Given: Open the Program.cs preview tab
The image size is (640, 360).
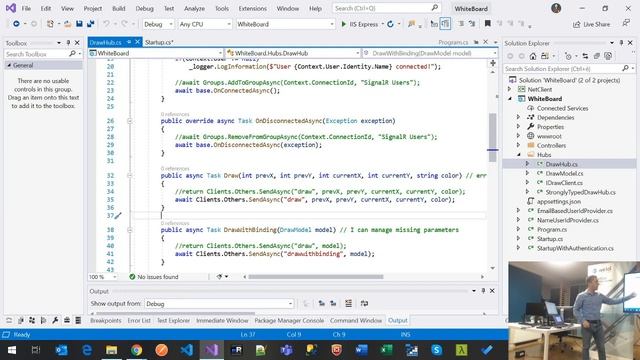Looking at the screenshot, I should 453,42.
